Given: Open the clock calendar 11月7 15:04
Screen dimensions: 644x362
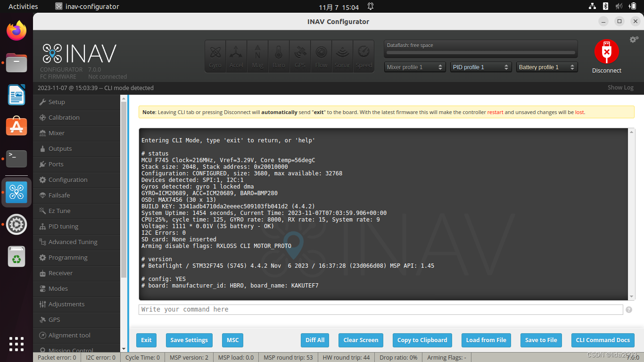Looking at the screenshot, I should point(339,7).
